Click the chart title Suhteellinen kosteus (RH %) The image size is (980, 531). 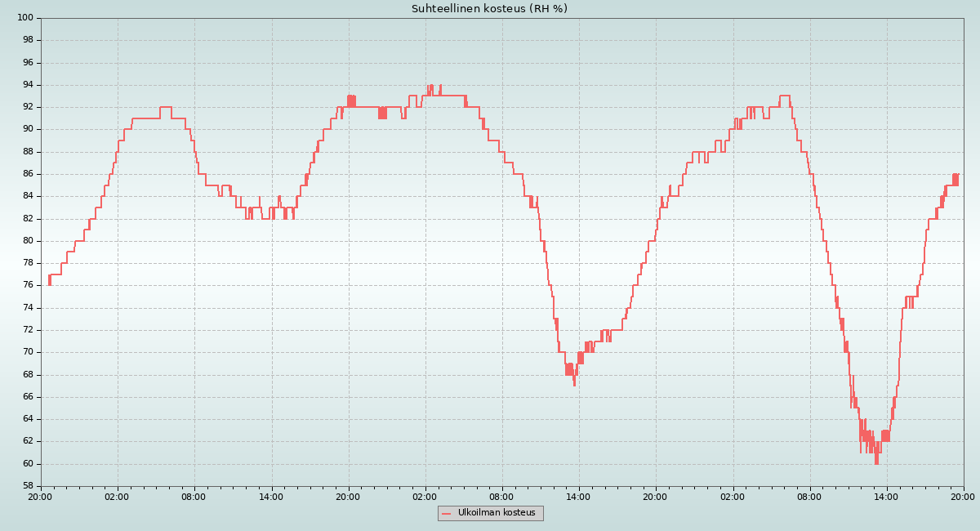point(489,9)
